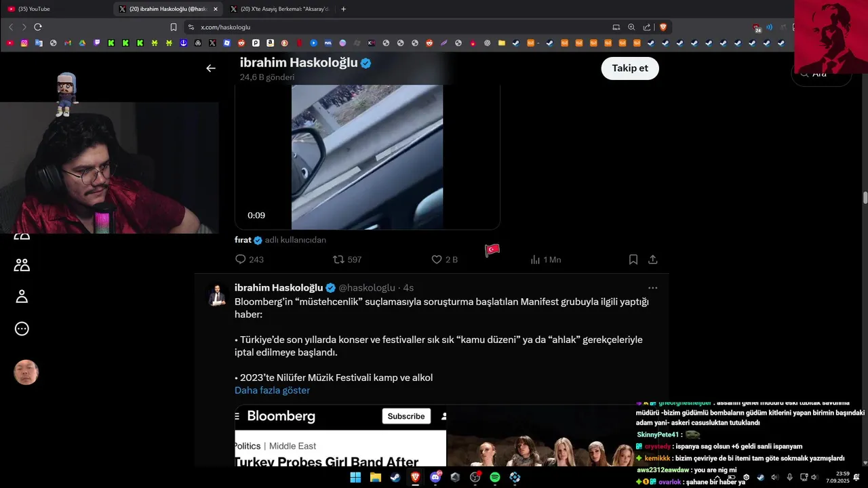Navigate browser forward

pos(24,27)
